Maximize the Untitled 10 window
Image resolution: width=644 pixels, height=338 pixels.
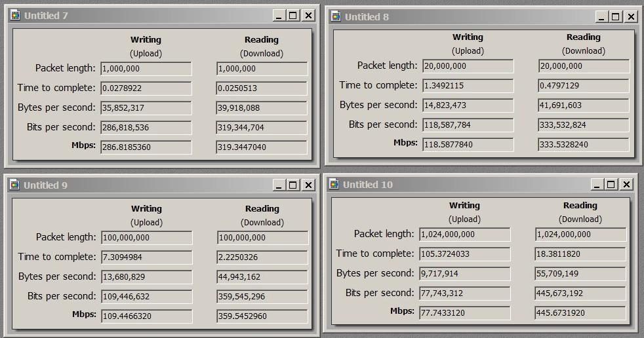point(611,185)
